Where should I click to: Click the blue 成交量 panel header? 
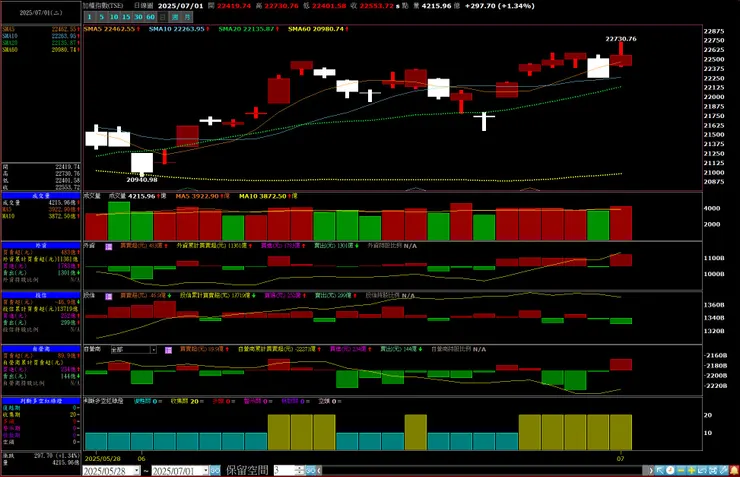[x=41, y=195]
